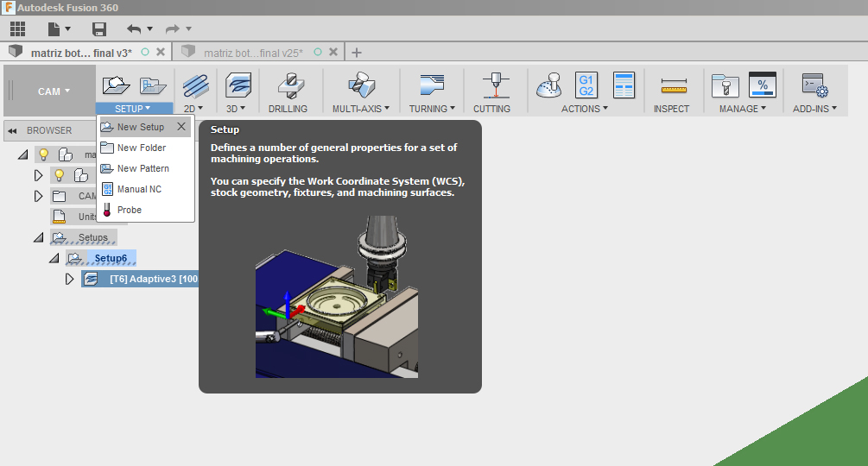Redo the last action
The height and width of the screenshot is (466, 868).
173,28
